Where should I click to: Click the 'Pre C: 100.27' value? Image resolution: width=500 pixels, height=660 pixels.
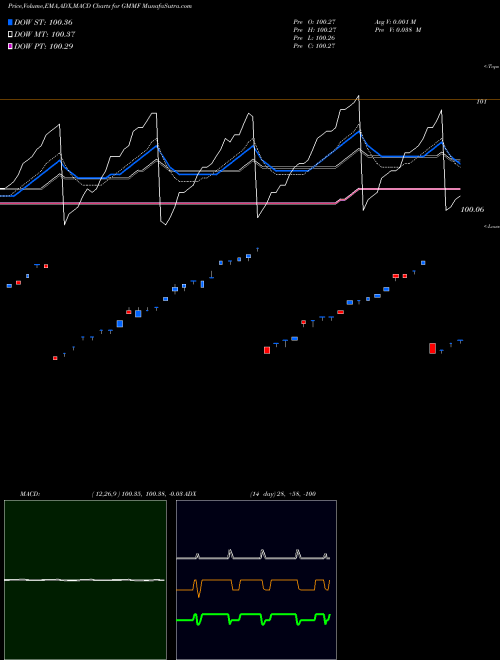pos(314,46)
